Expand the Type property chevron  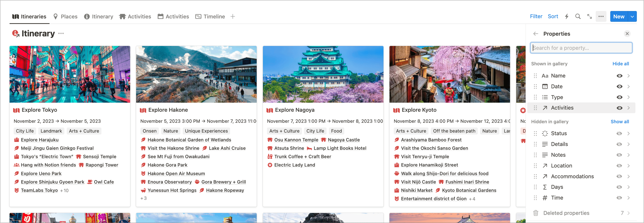[x=628, y=97]
